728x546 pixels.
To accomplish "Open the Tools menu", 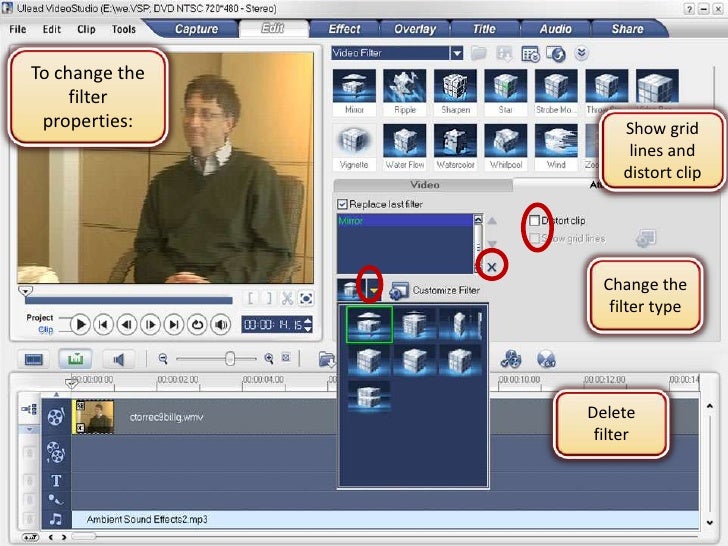I will [x=124, y=29].
